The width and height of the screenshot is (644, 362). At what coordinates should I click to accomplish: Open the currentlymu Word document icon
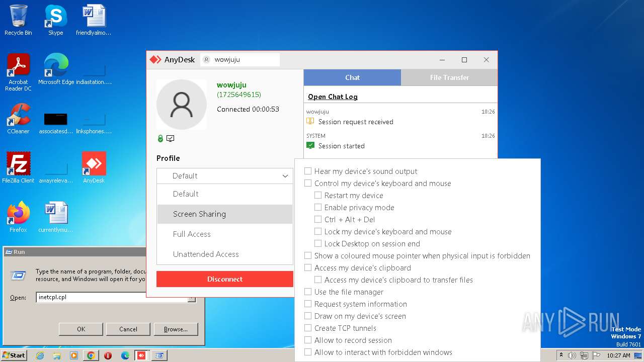pyautogui.click(x=55, y=217)
